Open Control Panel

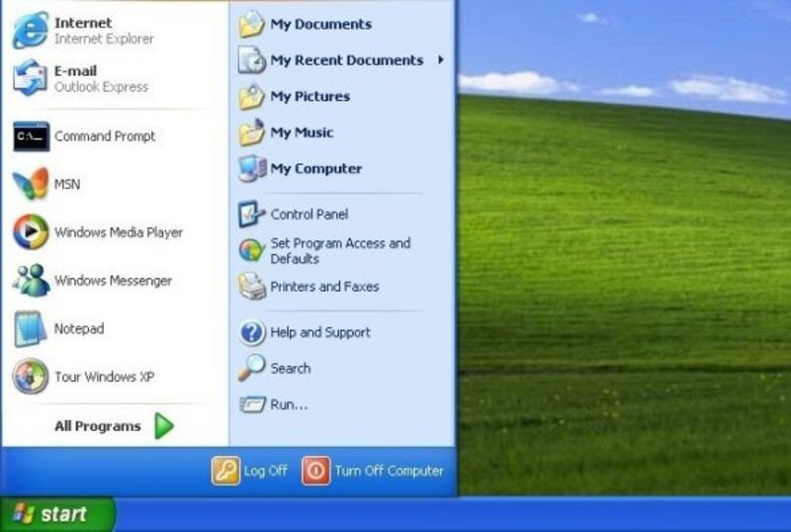308,214
